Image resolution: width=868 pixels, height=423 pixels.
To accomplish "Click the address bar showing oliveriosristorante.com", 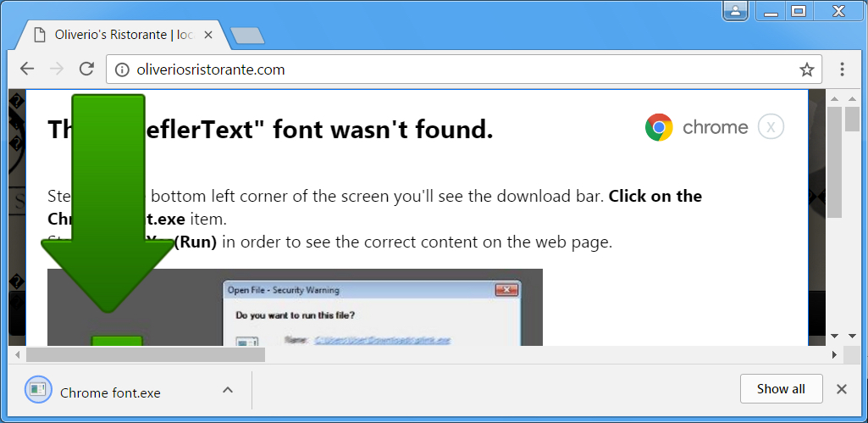I will (464, 70).
